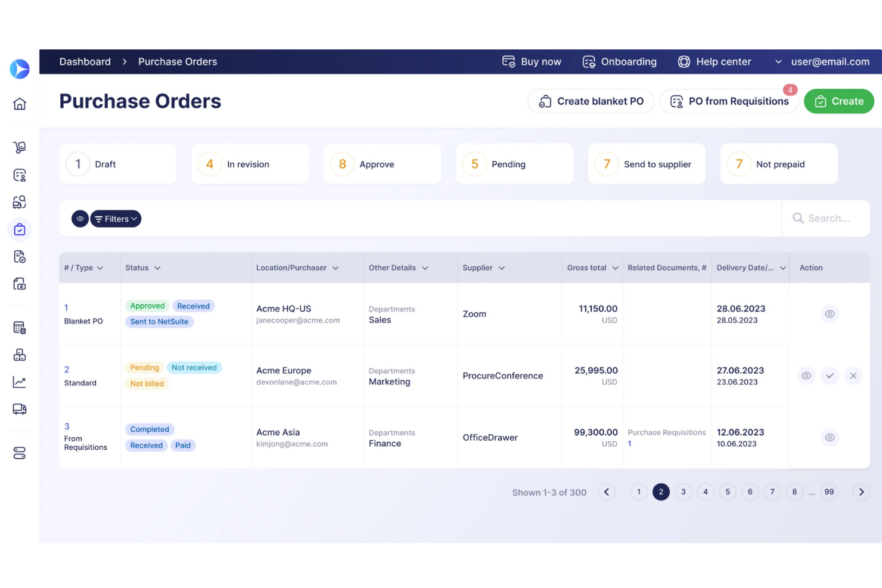Click the view eye icon for Zoom order
The height and width of the screenshot is (588, 882).
click(x=830, y=313)
